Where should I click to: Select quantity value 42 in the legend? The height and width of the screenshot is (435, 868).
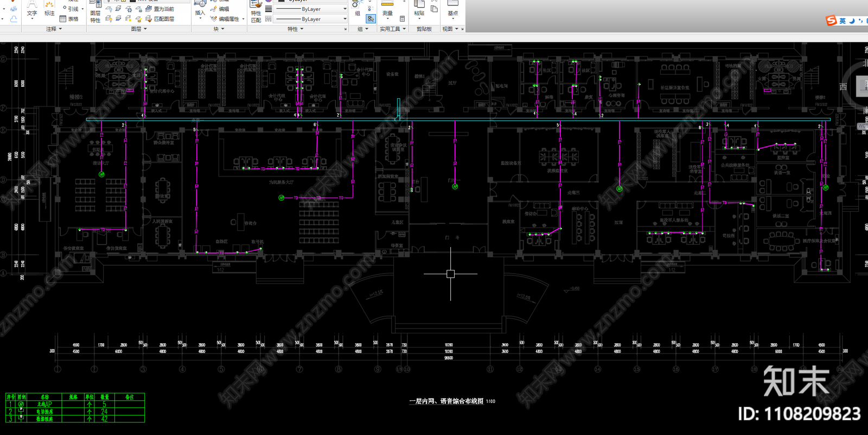tap(104, 419)
